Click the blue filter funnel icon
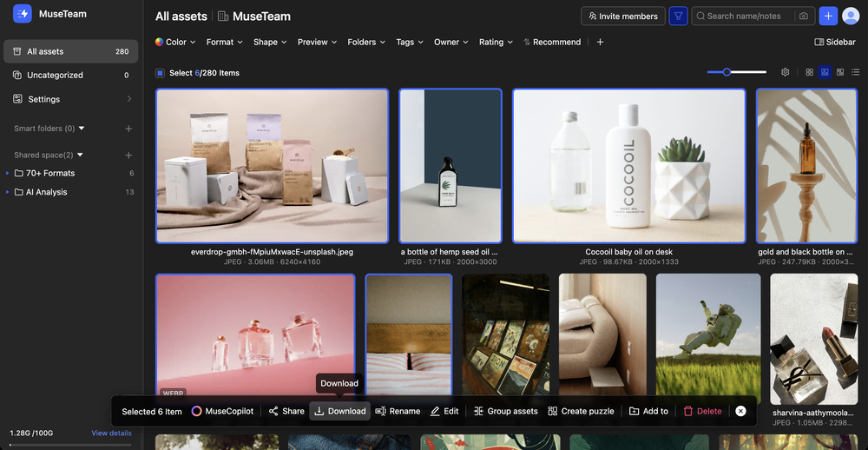Screen dimensions: 868x450 pos(679,16)
